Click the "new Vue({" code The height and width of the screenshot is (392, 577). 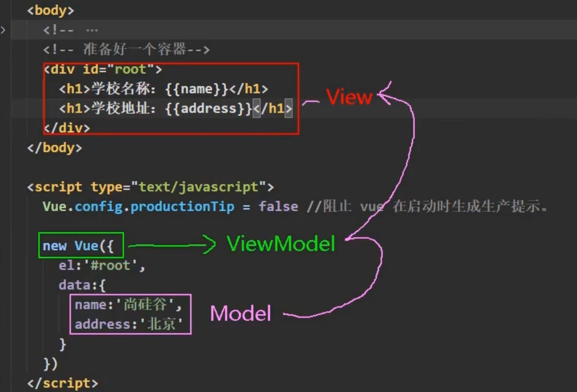point(78,246)
